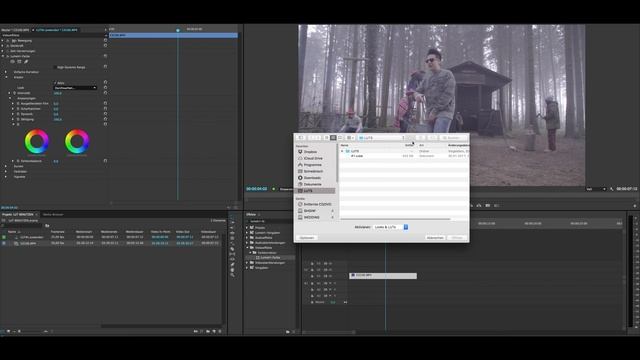Click Abbrechen to cancel the dialog

(x=435, y=238)
